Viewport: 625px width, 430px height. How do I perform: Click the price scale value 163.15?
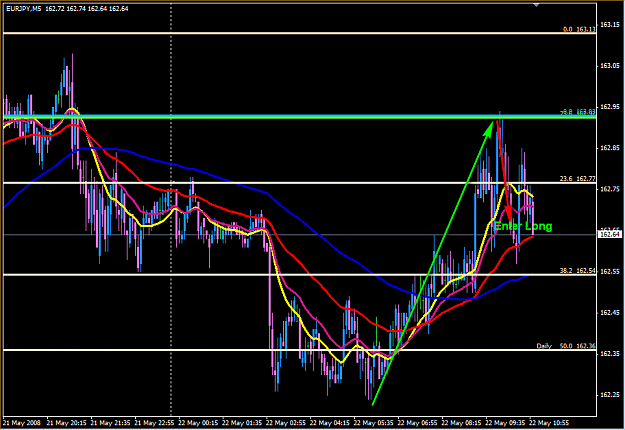[x=610, y=24]
